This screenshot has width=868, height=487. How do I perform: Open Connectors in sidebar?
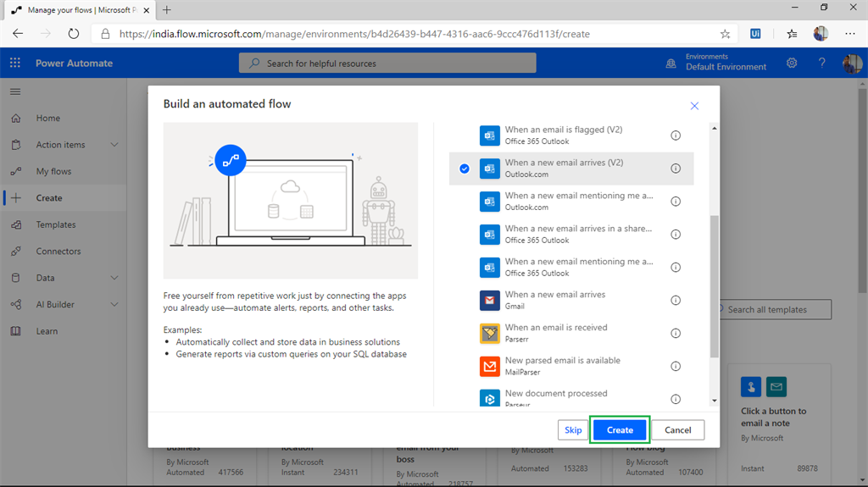[x=63, y=252]
